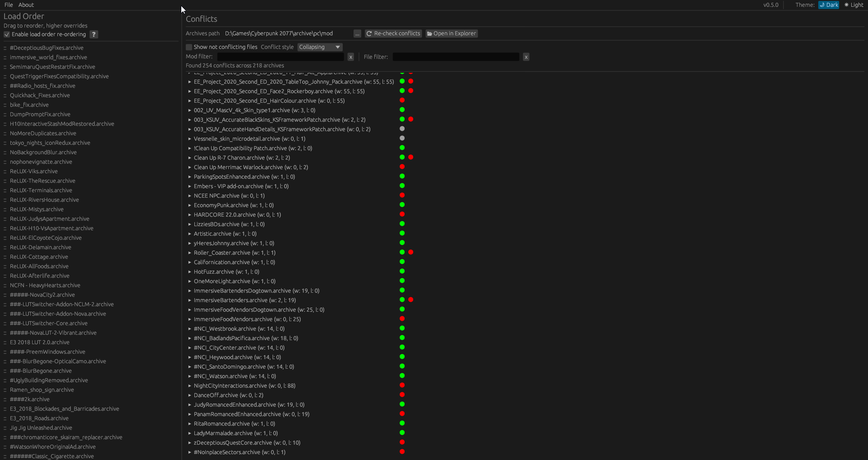Screen dimensions: 868x460
Task: Clear the File filter with x button
Action: click(526, 57)
